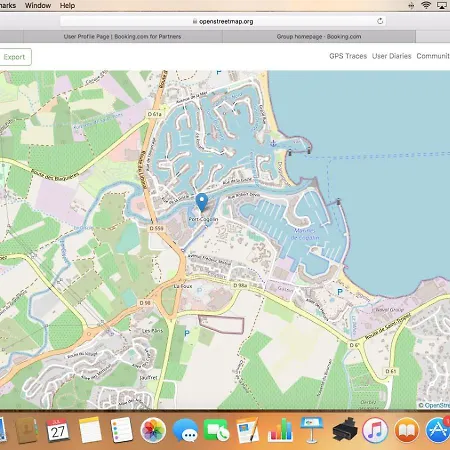Launch FaceTime from the dock
This screenshot has width=450, height=450.
point(217,430)
